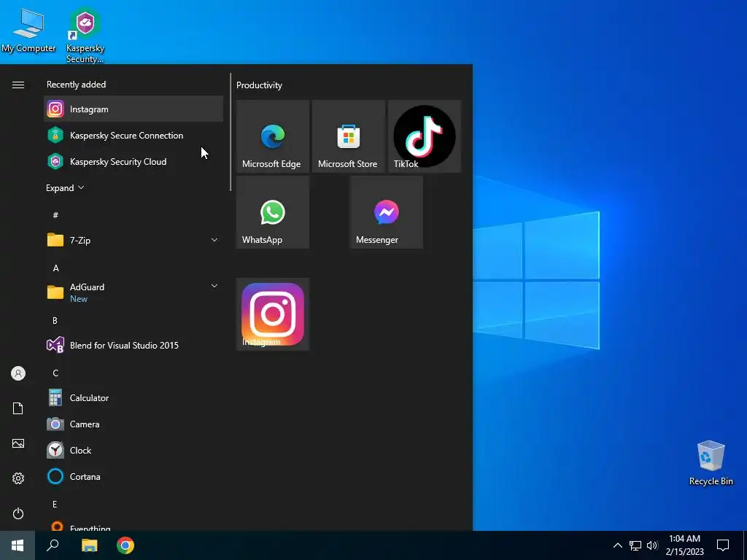Click the A letter header
747x560 pixels.
pos(55,268)
